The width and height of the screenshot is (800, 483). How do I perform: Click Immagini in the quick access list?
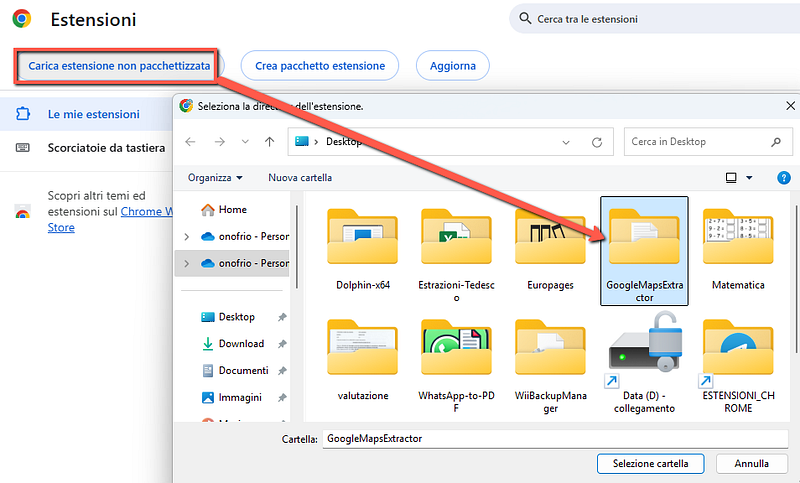click(x=232, y=397)
